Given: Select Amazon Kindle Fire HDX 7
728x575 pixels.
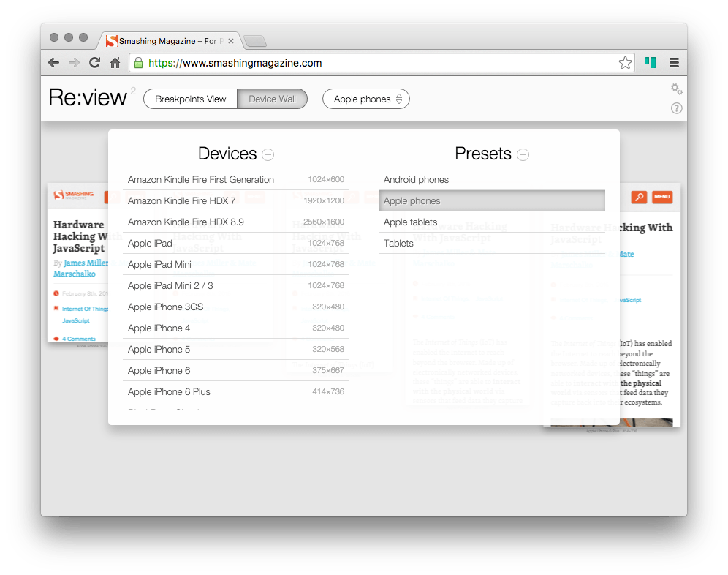Looking at the screenshot, I should point(236,200).
